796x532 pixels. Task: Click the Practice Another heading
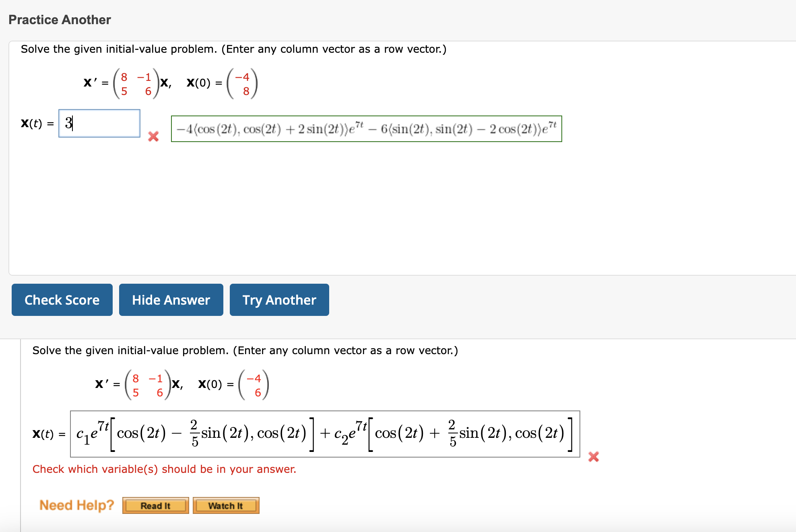tap(59, 19)
